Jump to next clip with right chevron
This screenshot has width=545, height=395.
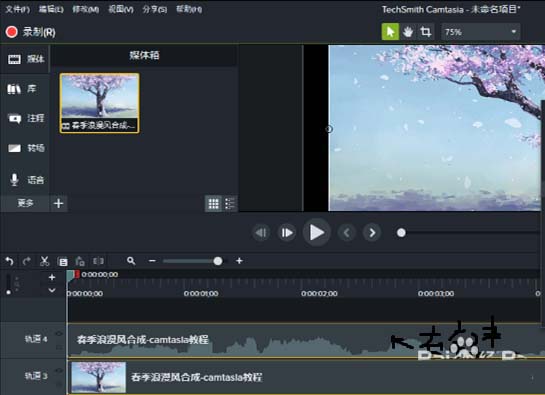pos(372,233)
